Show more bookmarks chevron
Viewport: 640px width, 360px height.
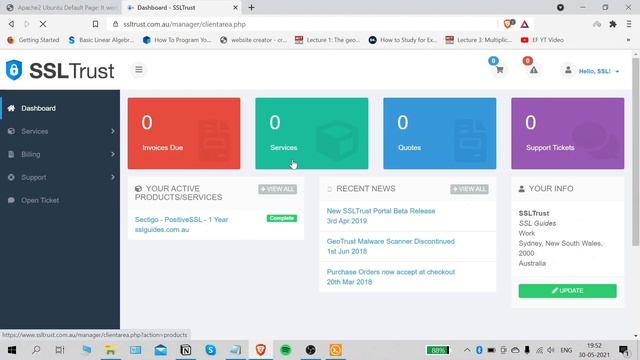[x=628, y=40]
